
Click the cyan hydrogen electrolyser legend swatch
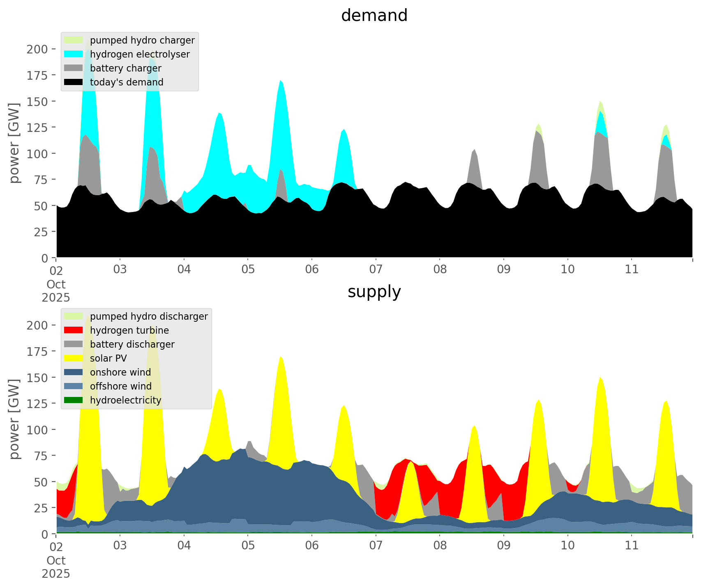[74, 54]
